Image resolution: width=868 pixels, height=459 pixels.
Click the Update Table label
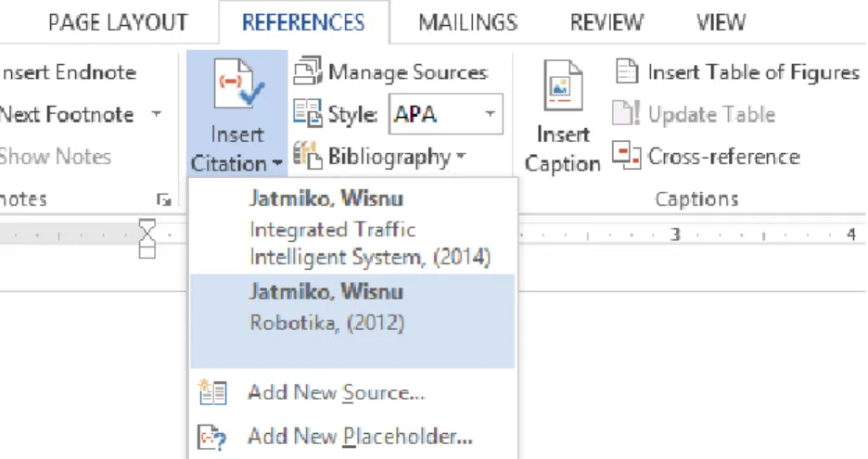(712, 115)
